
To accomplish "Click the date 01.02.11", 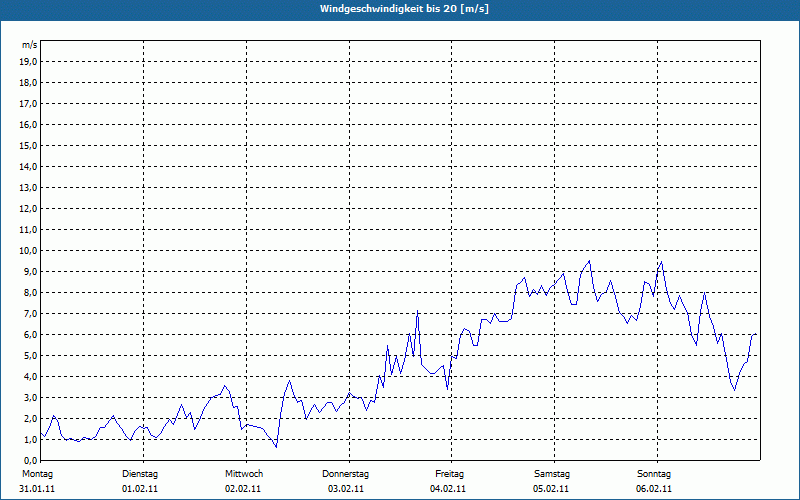I will [140, 489].
